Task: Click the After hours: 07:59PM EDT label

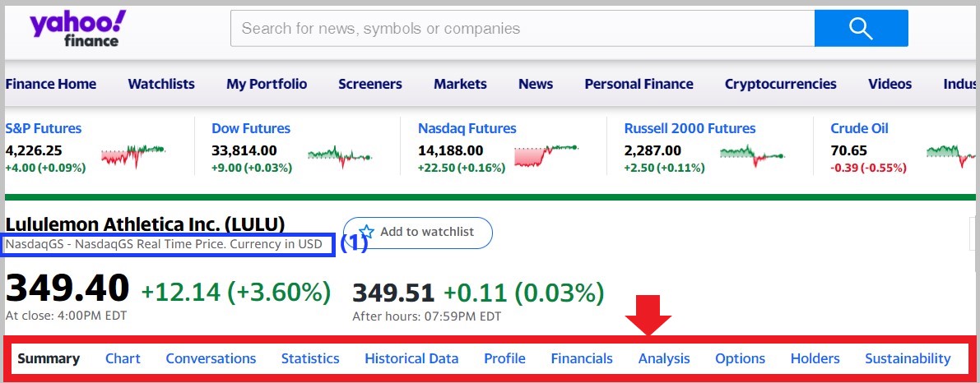Action: (x=427, y=316)
